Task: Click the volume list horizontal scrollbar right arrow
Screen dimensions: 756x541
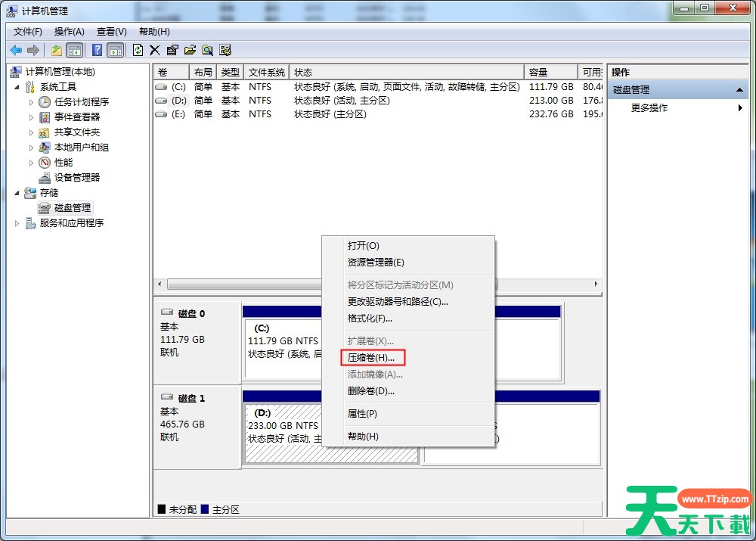Action: click(x=596, y=284)
